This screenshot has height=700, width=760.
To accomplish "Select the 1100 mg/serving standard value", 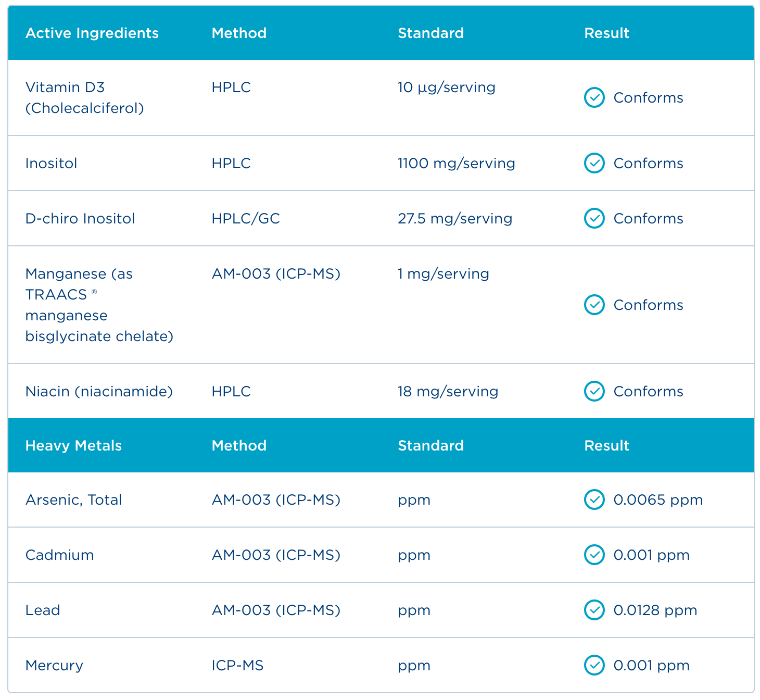I will (456, 163).
